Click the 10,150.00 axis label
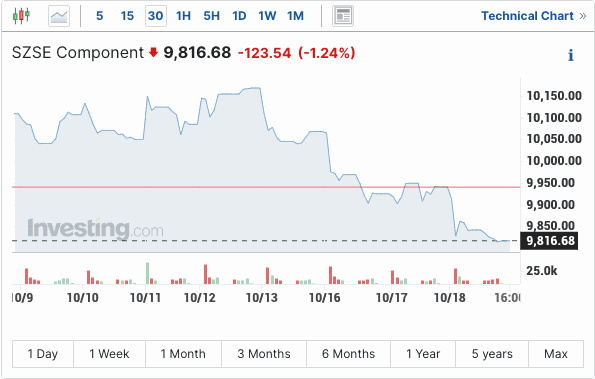 (x=554, y=96)
